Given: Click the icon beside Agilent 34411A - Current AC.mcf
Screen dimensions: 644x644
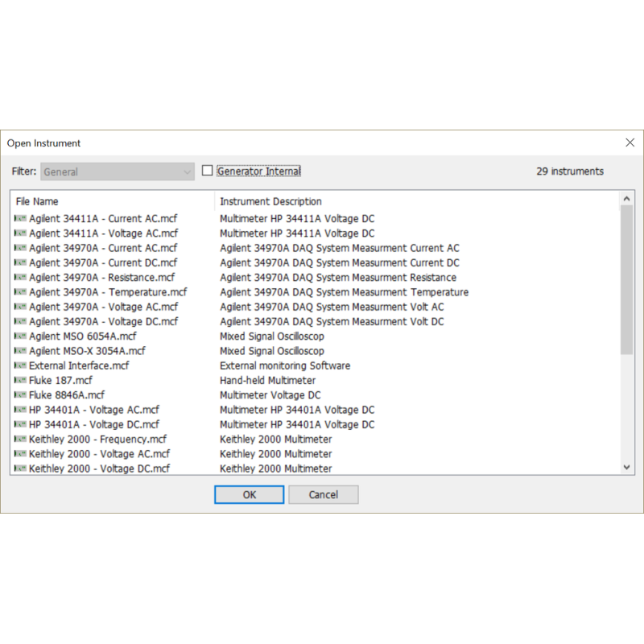Looking at the screenshot, I should tap(21, 219).
